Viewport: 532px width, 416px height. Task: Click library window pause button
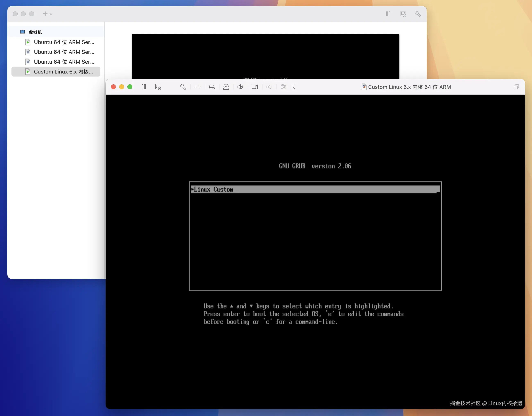tap(388, 14)
